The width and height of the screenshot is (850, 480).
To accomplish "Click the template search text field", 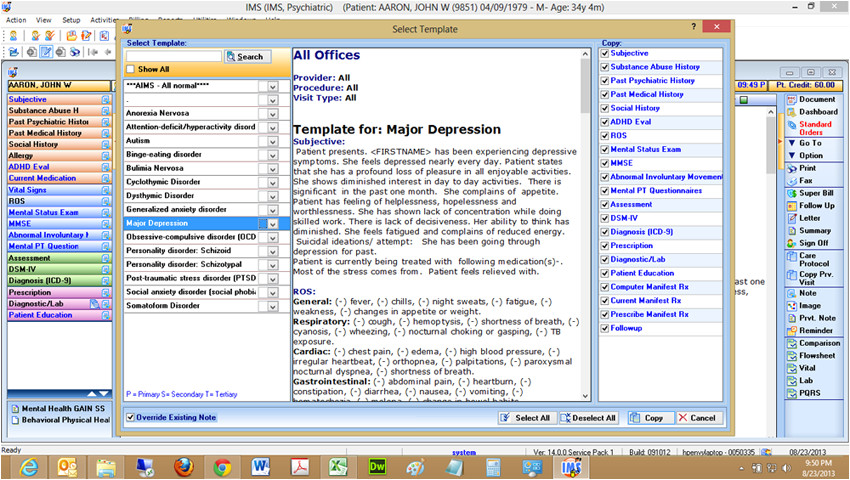I will point(174,56).
